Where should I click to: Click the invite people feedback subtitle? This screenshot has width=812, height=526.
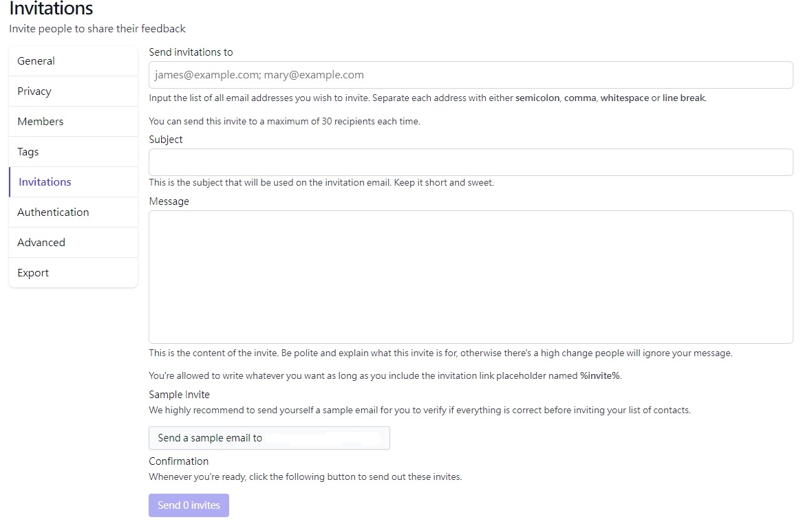click(x=97, y=29)
